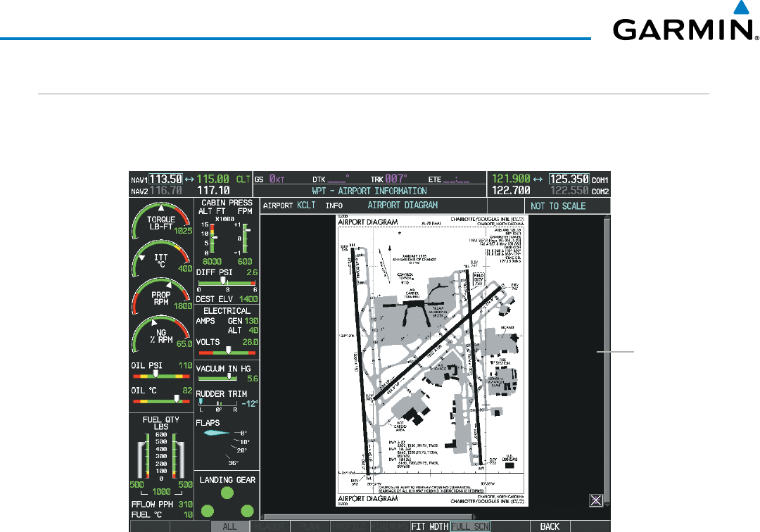Select the COM1 frequency box 125.350

pyautogui.click(x=569, y=179)
